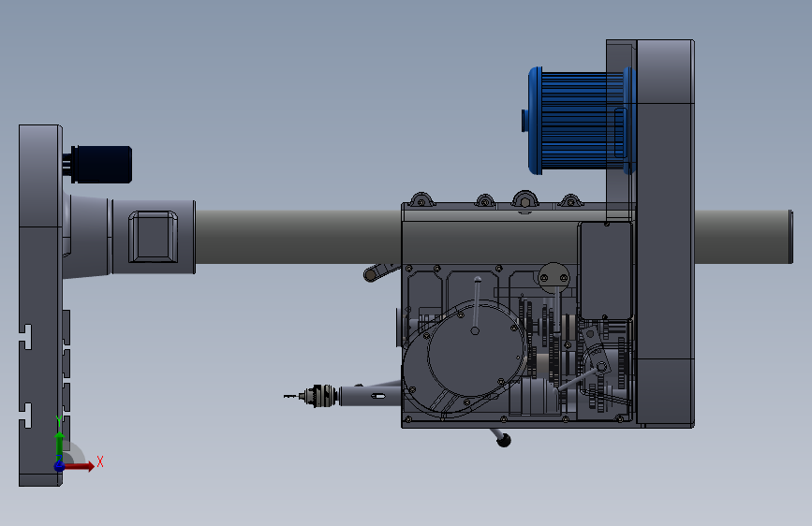Select the largest lifting eye atop gearbox
Screen dimensions: 812x526
point(524,198)
